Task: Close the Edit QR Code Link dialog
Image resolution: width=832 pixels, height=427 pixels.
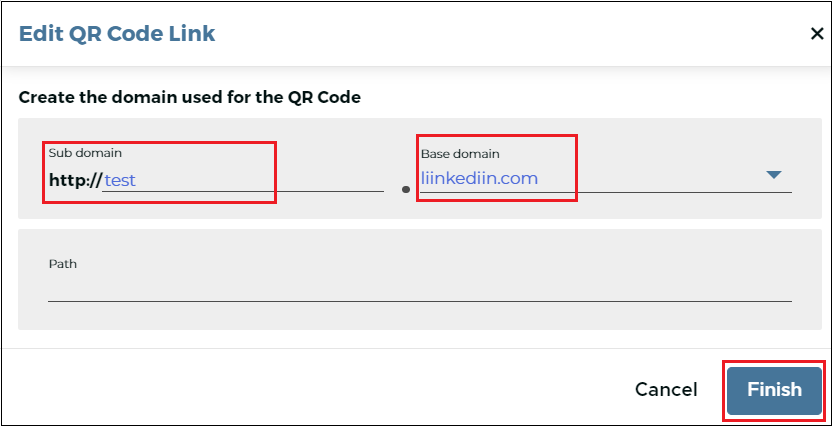Action: pos(817,34)
